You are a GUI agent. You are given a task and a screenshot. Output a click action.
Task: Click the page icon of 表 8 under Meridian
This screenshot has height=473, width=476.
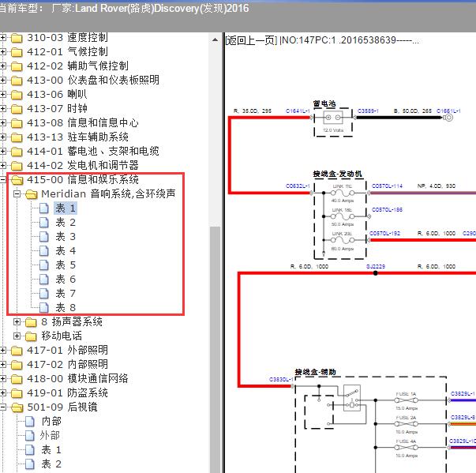44,308
